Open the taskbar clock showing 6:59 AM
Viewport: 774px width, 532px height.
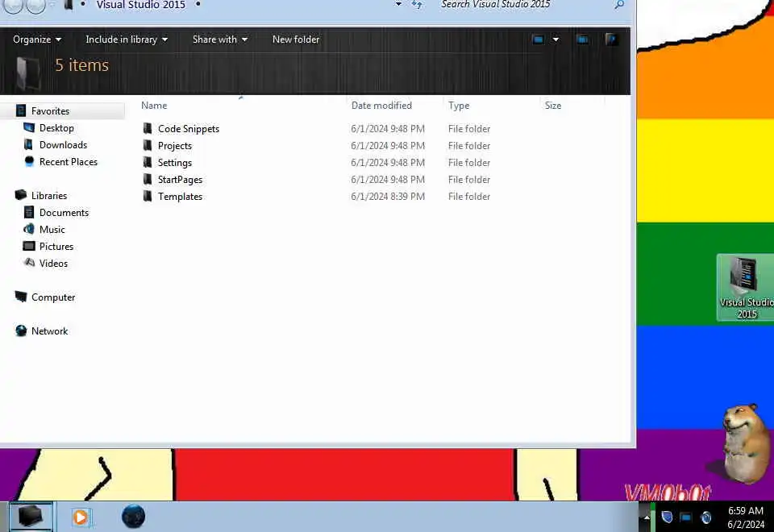click(745, 517)
